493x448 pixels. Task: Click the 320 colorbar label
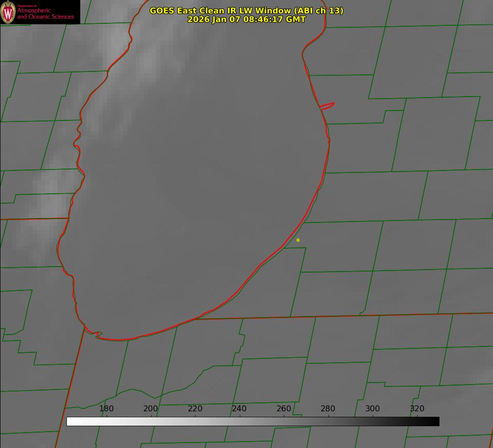tap(417, 408)
